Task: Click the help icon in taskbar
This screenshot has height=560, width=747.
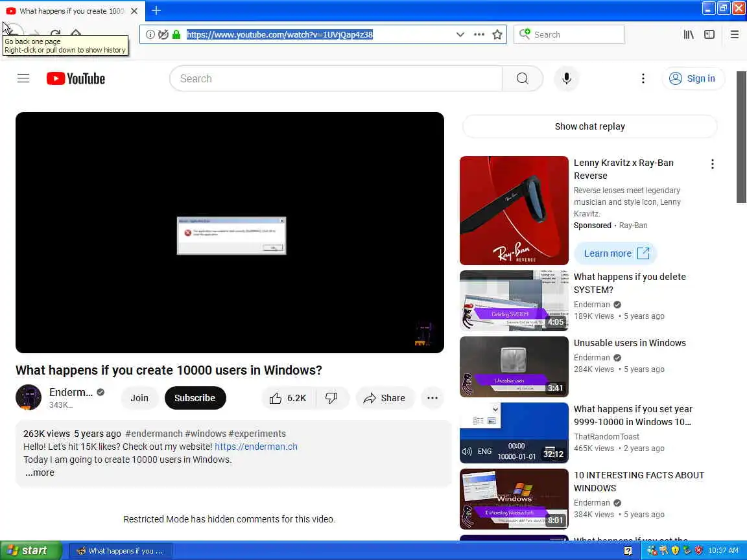Action: tap(628, 551)
